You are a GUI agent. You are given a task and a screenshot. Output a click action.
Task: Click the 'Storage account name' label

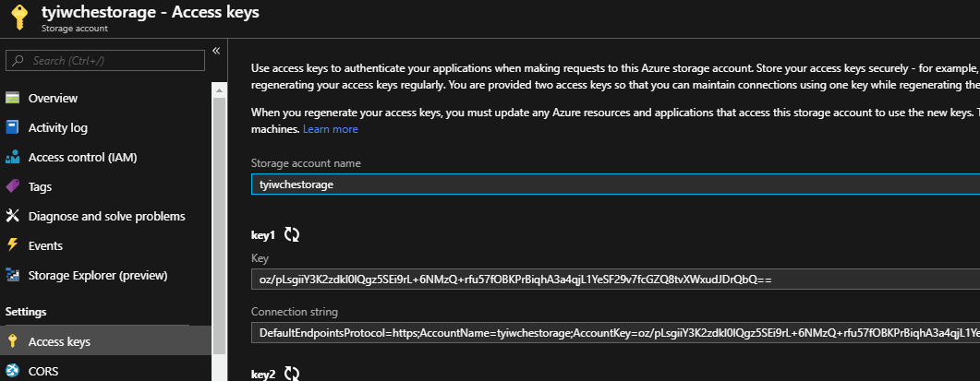coord(306,163)
